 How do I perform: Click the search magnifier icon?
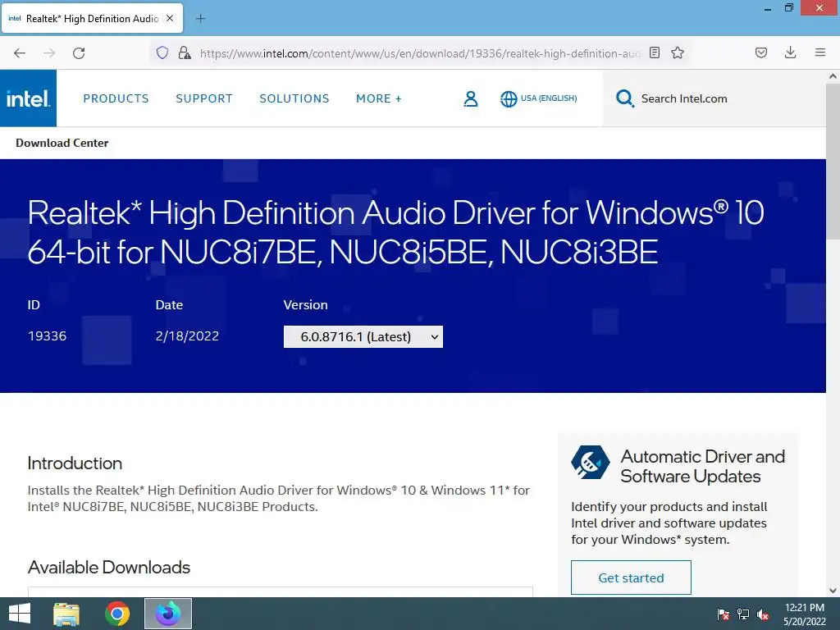(x=624, y=98)
